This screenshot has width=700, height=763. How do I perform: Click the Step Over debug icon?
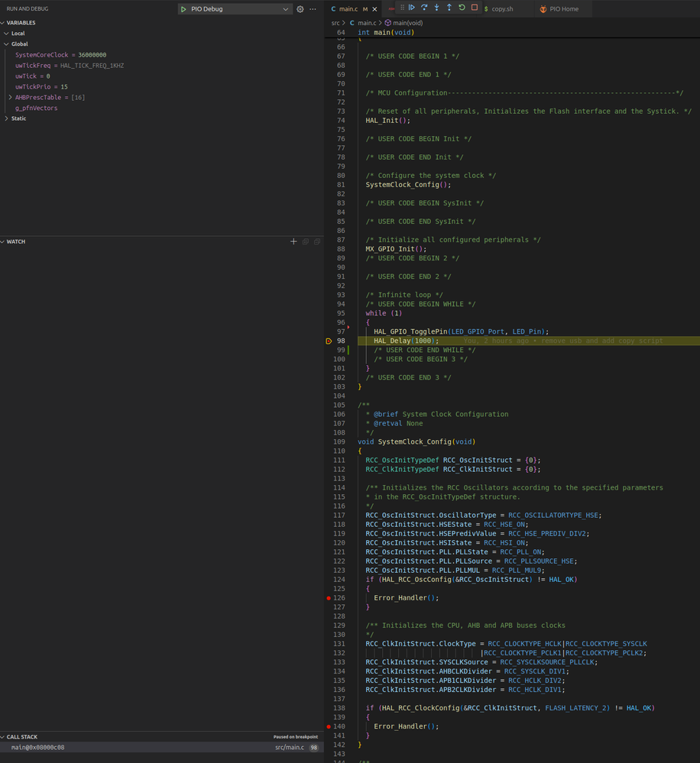(425, 8)
